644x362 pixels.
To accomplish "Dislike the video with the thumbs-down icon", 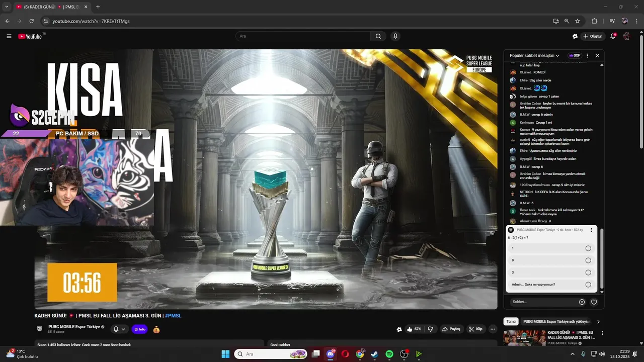I will (x=431, y=329).
